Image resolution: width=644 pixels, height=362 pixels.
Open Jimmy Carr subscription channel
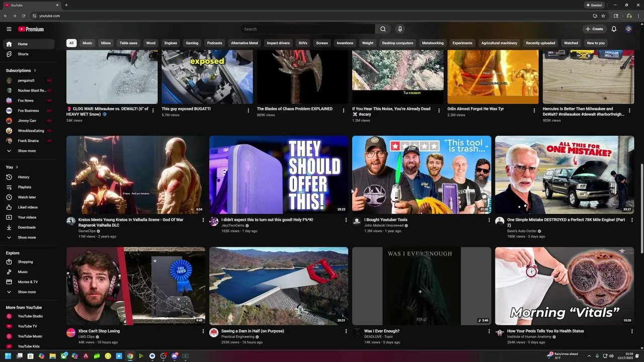click(30, 121)
